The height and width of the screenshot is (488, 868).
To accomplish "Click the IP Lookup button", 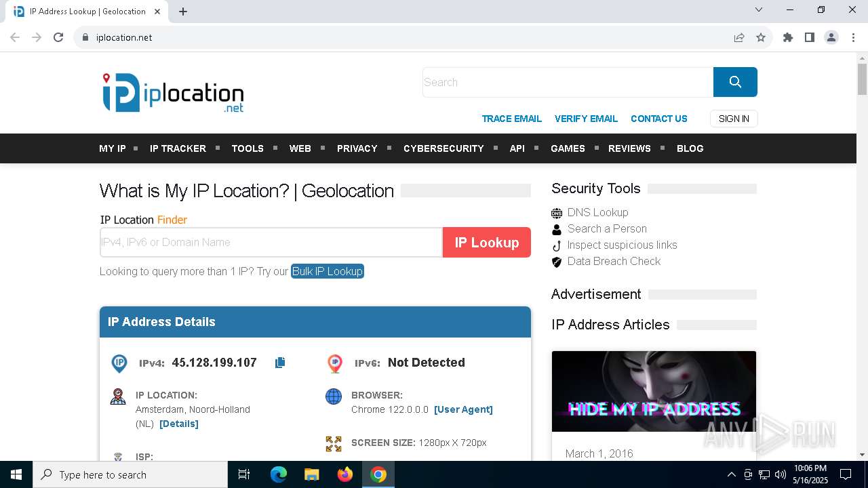I will point(487,242).
